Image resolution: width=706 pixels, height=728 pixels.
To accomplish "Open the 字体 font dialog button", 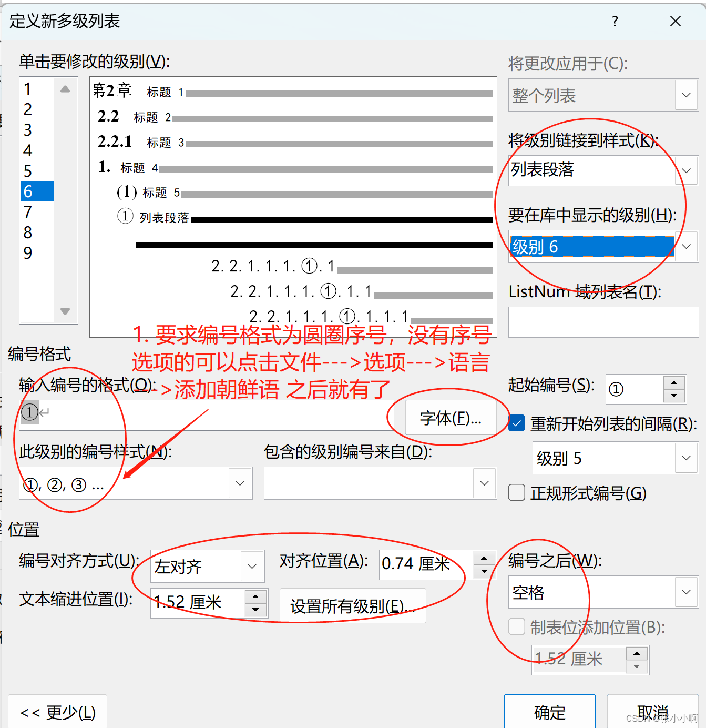I will (x=451, y=418).
